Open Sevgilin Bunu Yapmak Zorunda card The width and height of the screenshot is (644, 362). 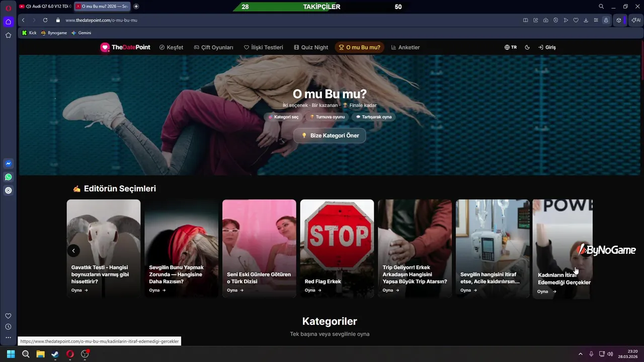pos(181,248)
